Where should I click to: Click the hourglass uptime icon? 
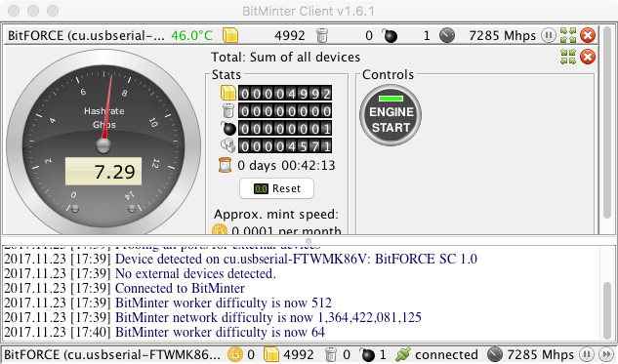point(226,165)
